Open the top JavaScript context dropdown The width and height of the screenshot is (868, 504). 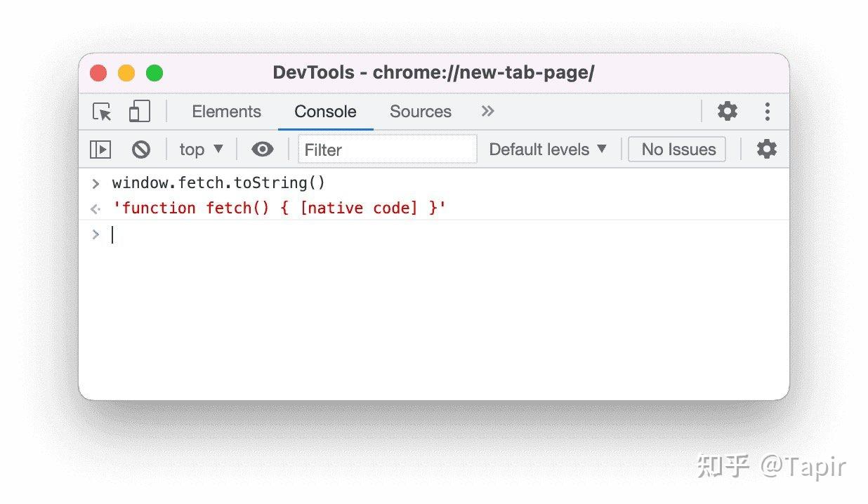coord(201,149)
